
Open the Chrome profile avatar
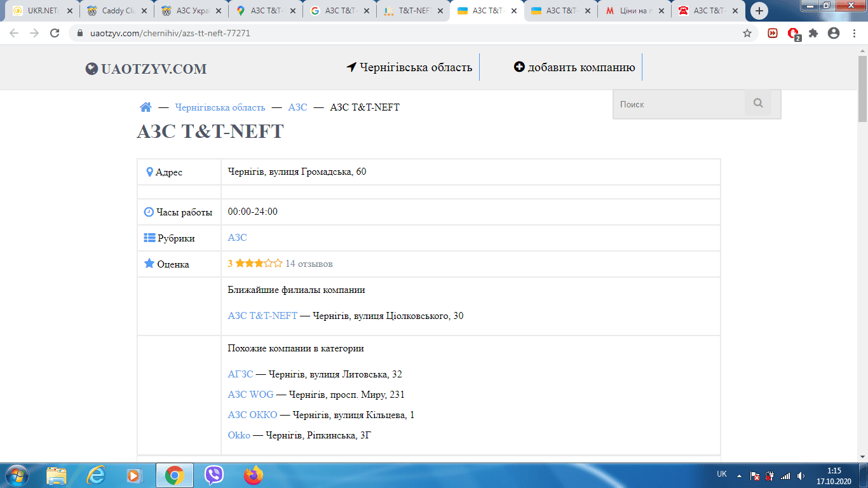coord(834,33)
